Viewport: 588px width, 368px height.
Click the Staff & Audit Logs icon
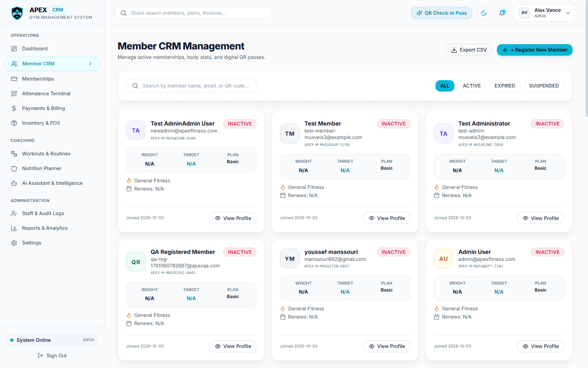14,213
